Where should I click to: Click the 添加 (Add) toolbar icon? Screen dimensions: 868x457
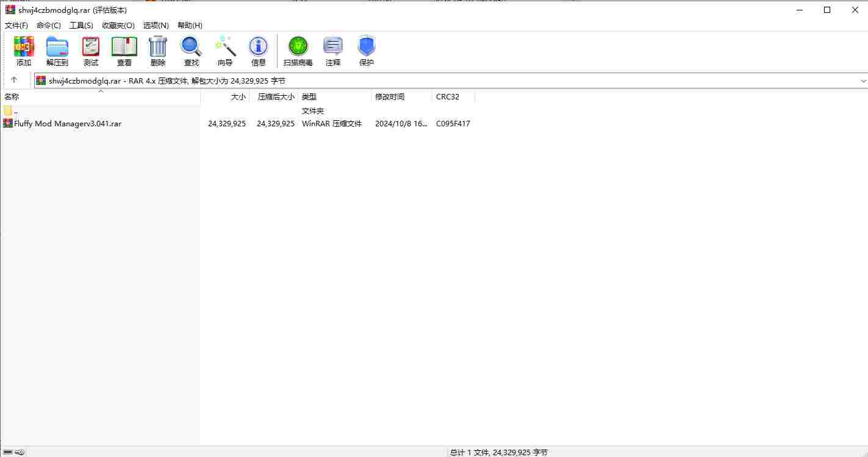24,51
